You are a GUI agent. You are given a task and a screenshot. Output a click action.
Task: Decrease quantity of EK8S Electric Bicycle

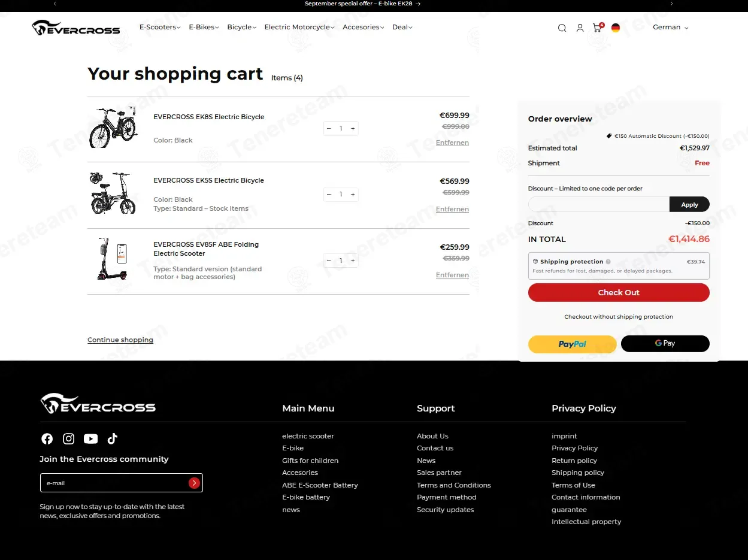pos(329,128)
